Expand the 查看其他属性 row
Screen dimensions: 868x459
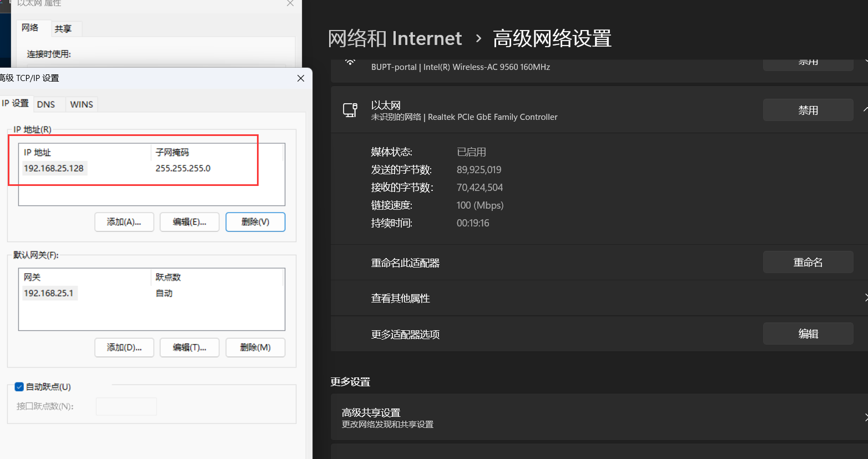pos(599,298)
